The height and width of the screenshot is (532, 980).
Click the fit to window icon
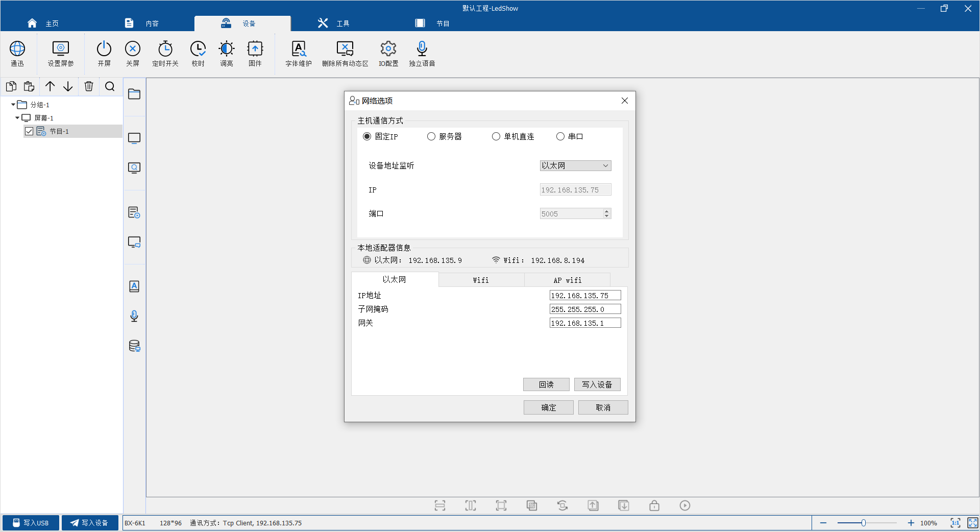973,523
